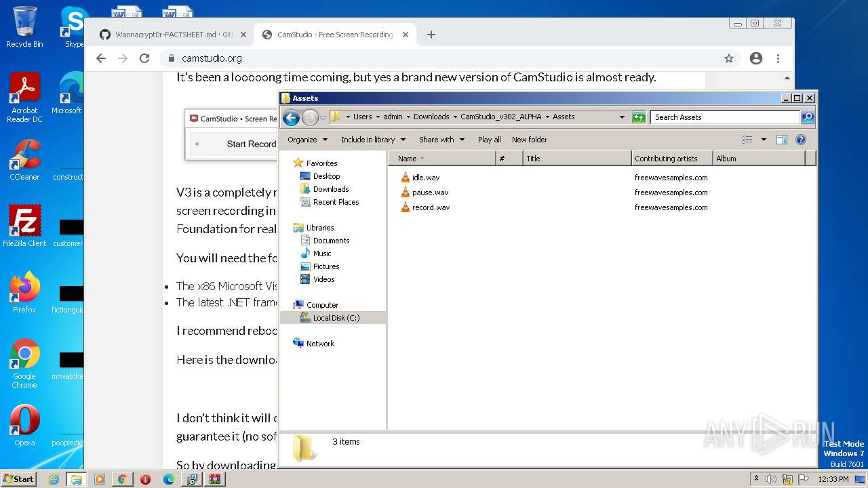Open the Organize menu

(x=307, y=140)
